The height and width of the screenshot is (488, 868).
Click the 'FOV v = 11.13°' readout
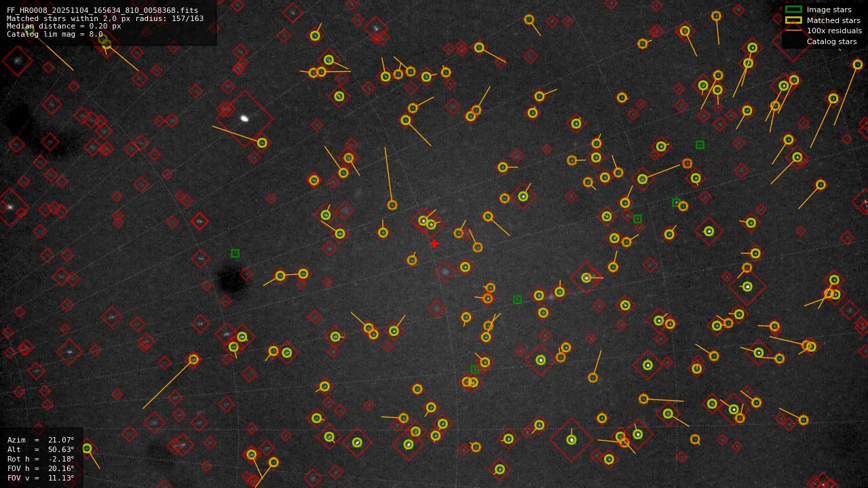(x=41, y=478)
